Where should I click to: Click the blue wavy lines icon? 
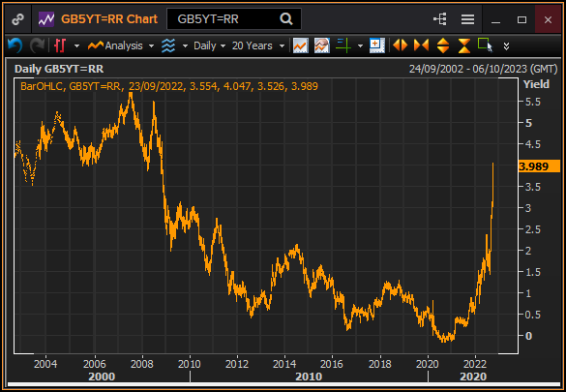click(x=168, y=45)
